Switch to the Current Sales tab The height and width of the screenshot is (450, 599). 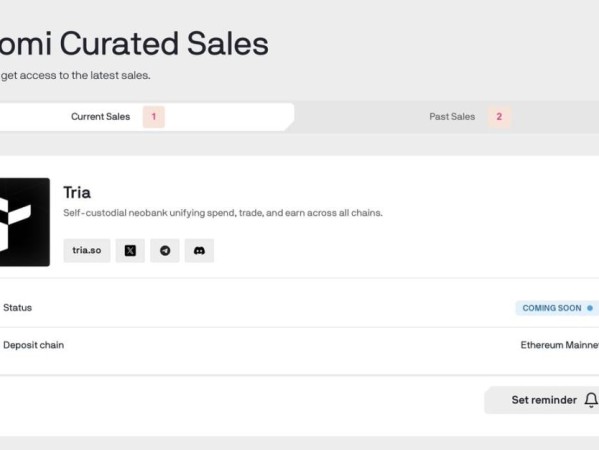click(147, 117)
